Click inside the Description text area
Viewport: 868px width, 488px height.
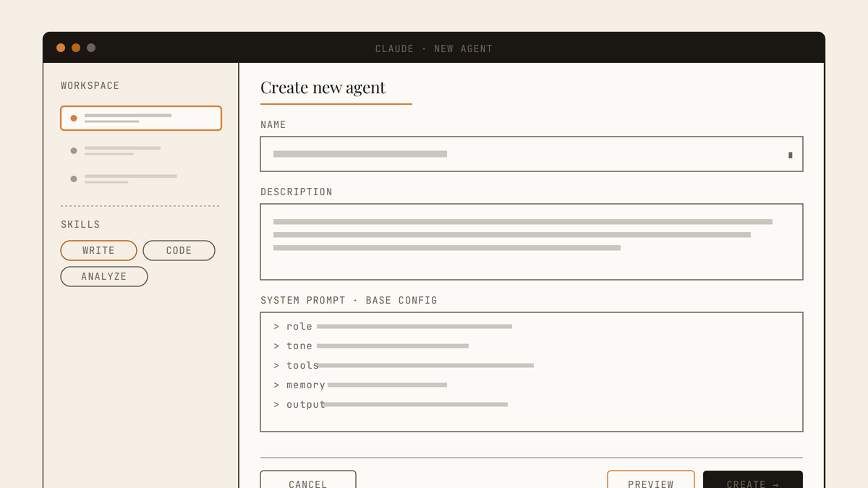532,241
